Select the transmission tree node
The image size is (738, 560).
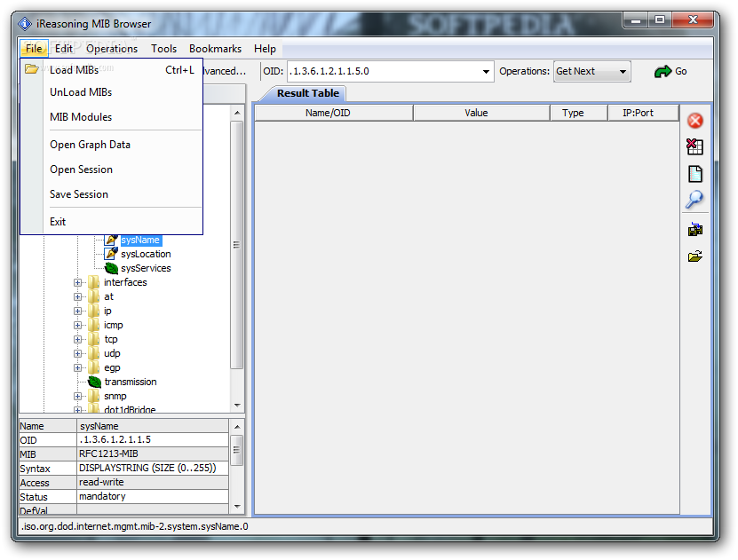pyautogui.click(x=131, y=382)
